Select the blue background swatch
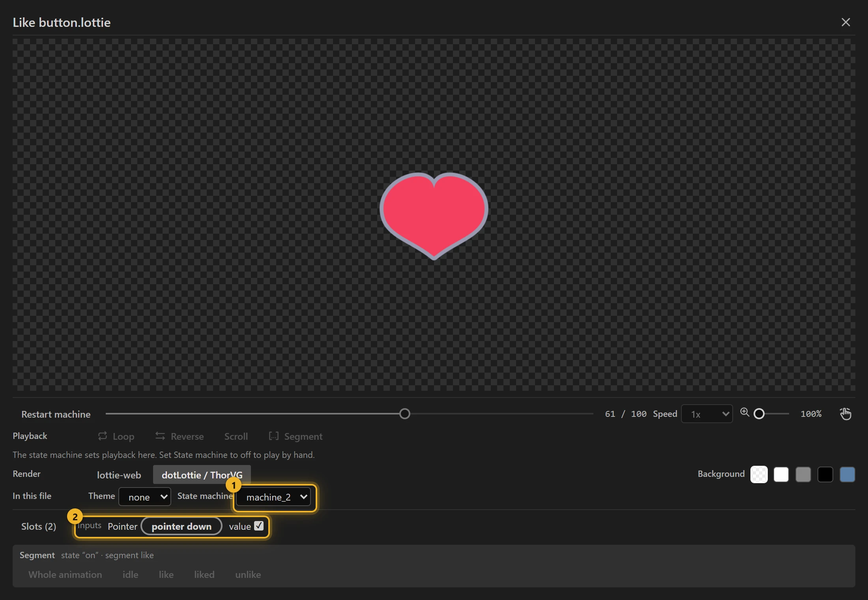868x600 pixels. point(847,474)
